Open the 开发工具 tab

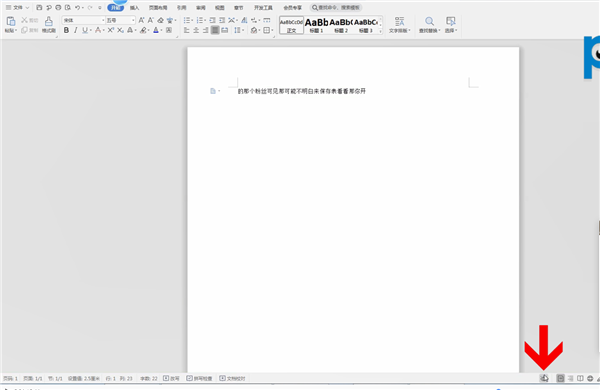(263, 8)
